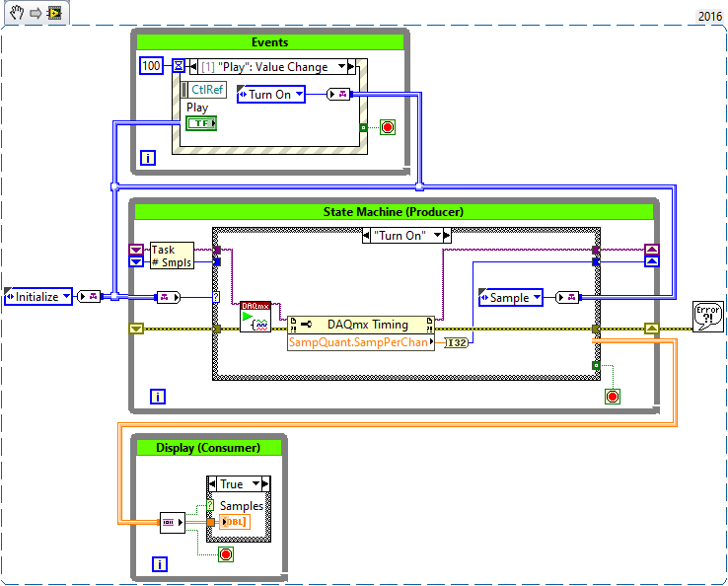The image size is (728, 586).
Task: Click the obtain queue node next to Initialize
Action: [89, 296]
